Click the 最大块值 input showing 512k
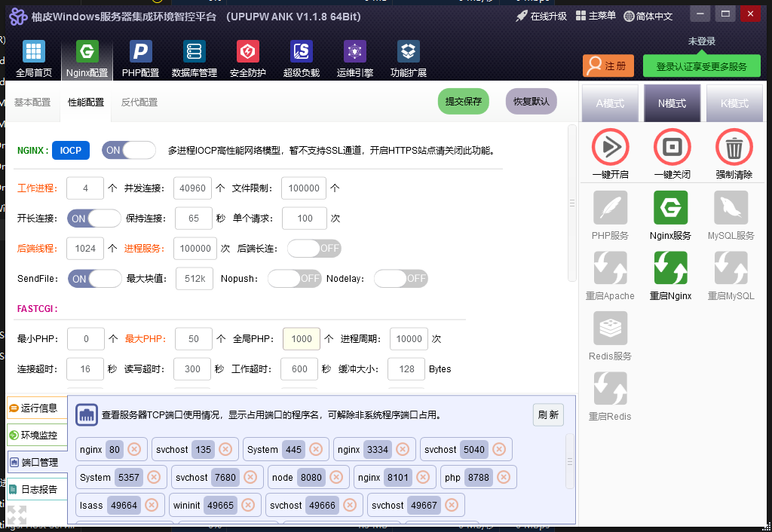The height and width of the screenshot is (532, 772). [195, 279]
